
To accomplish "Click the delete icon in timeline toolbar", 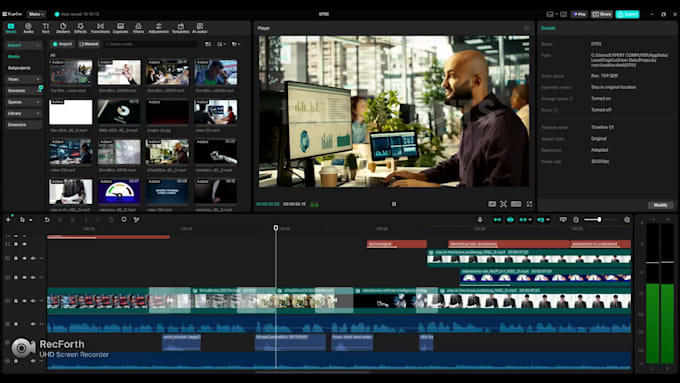I will tap(111, 220).
